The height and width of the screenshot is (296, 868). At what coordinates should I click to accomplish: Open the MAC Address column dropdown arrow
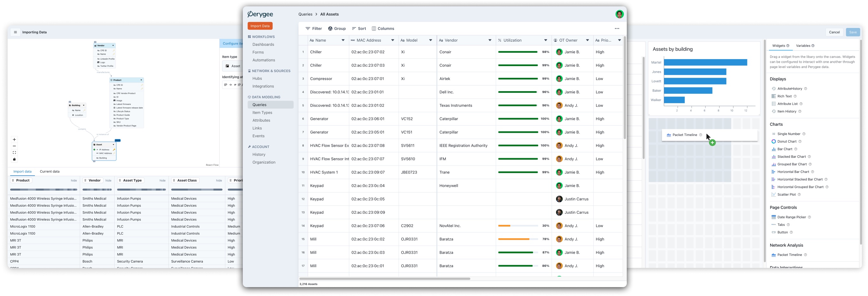[393, 40]
